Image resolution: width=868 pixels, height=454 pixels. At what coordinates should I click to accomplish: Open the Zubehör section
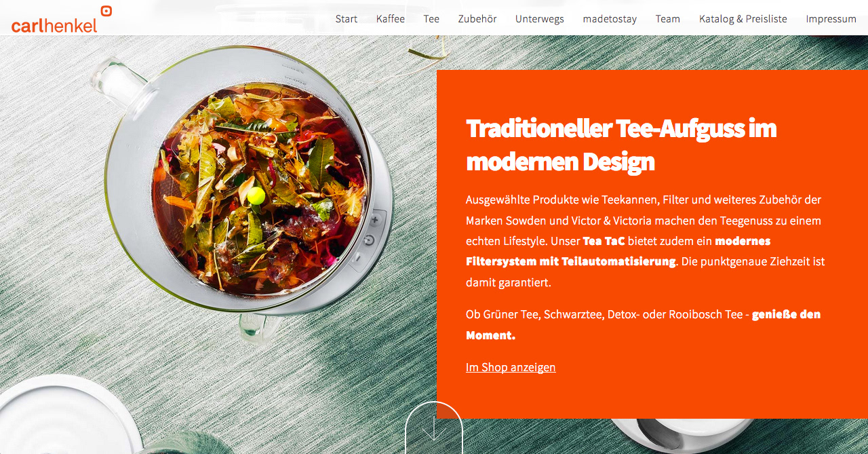[x=477, y=18]
